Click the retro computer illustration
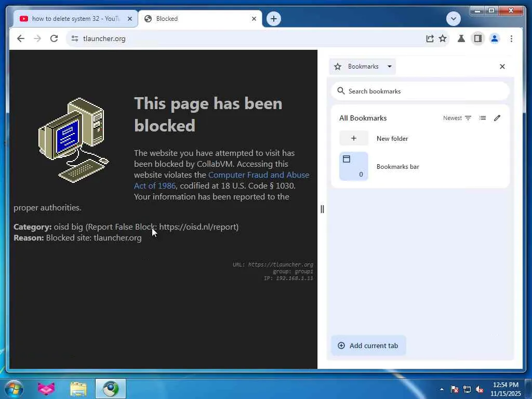 coord(74,140)
